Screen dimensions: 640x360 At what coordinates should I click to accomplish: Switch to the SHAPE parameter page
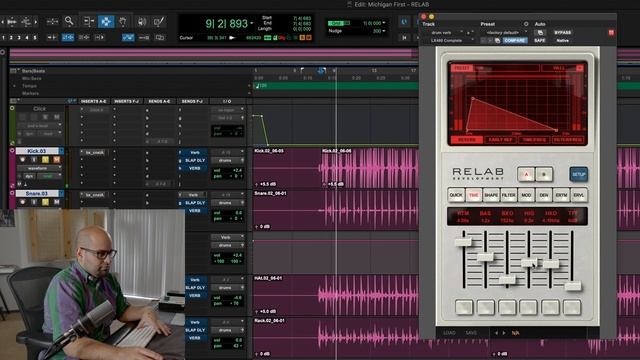pyautogui.click(x=491, y=195)
